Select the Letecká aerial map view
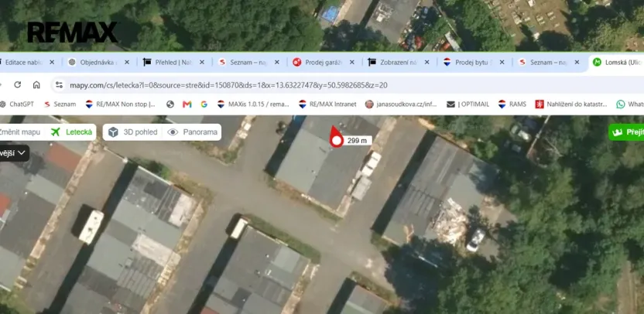This screenshot has height=314, width=644. (73, 132)
